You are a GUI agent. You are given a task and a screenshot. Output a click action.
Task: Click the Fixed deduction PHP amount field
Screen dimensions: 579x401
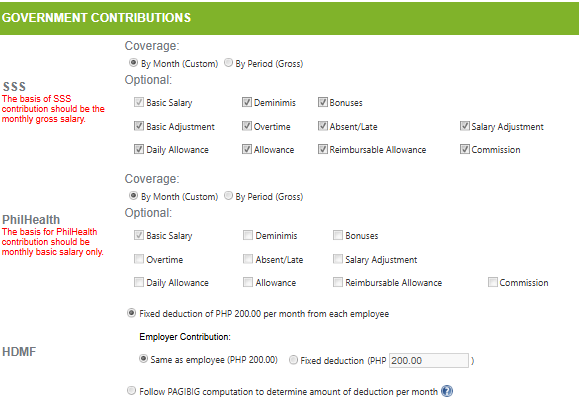click(x=429, y=360)
